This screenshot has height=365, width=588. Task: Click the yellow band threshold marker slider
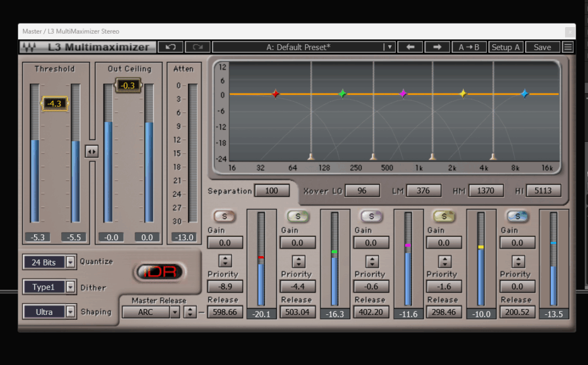coord(481,247)
